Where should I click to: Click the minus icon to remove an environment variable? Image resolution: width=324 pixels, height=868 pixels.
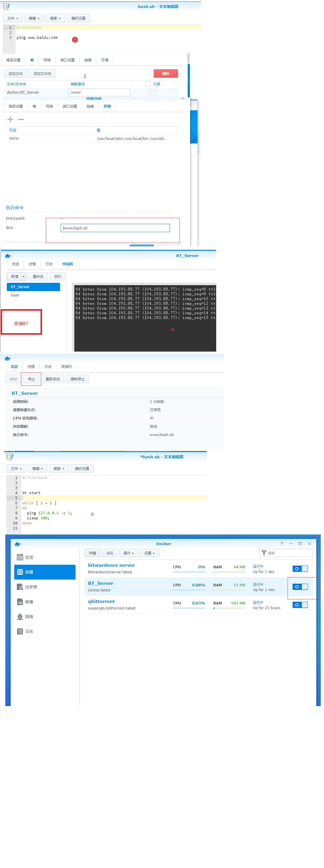[x=21, y=119]
